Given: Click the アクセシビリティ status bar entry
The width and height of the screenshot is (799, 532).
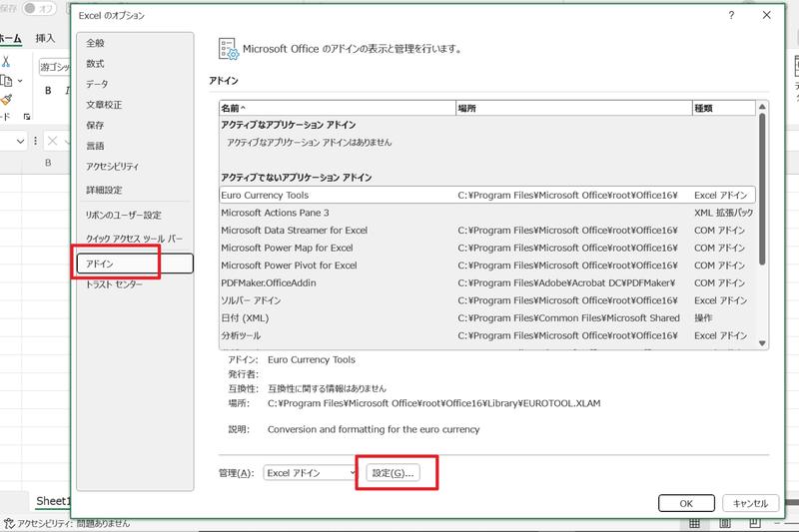Looking at the screenshot, I should pos(67,523).
